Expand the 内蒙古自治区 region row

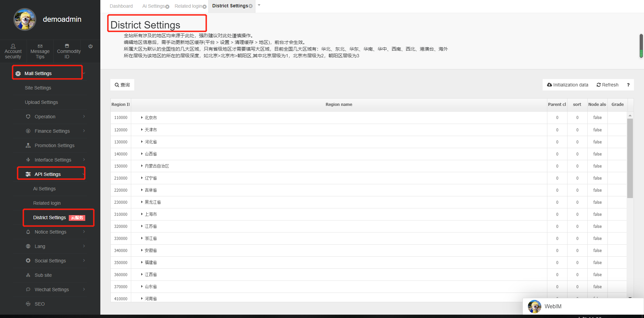(x=142, y=166)
